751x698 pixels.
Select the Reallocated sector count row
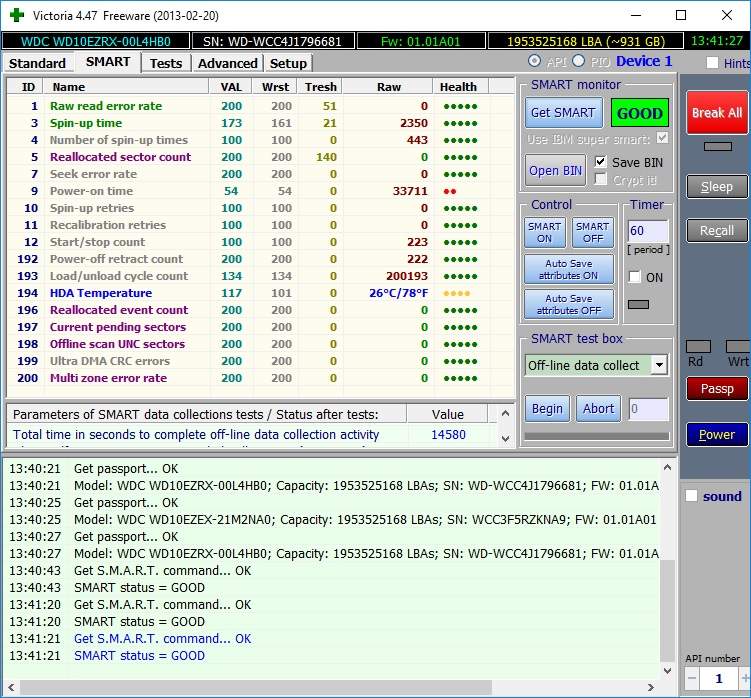(x=261, y=157)
